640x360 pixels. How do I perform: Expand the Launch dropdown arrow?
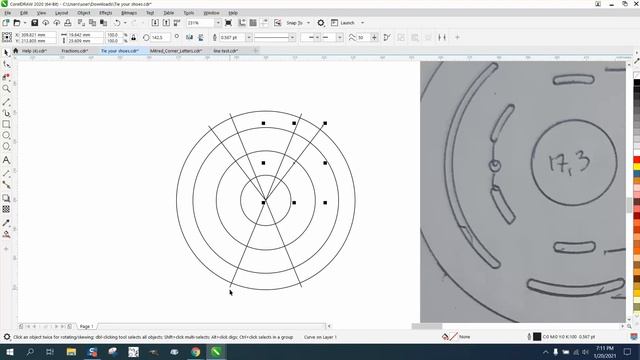(362, 23)
